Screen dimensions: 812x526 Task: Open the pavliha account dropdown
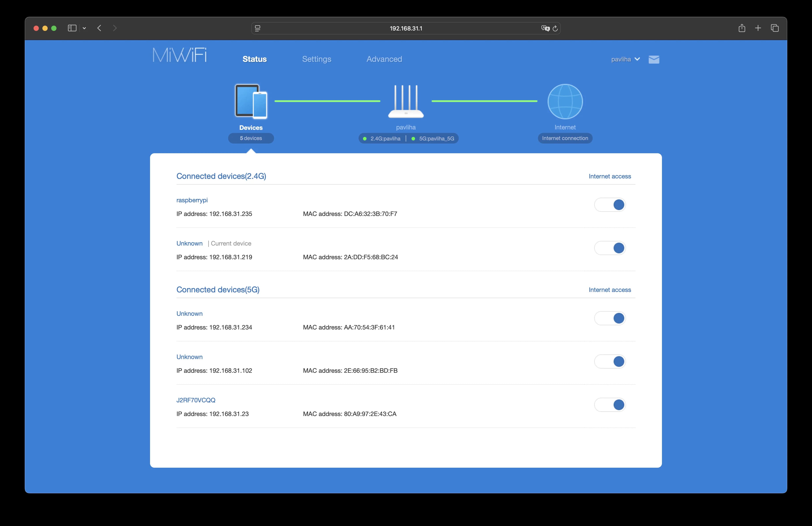click(625, 59)
